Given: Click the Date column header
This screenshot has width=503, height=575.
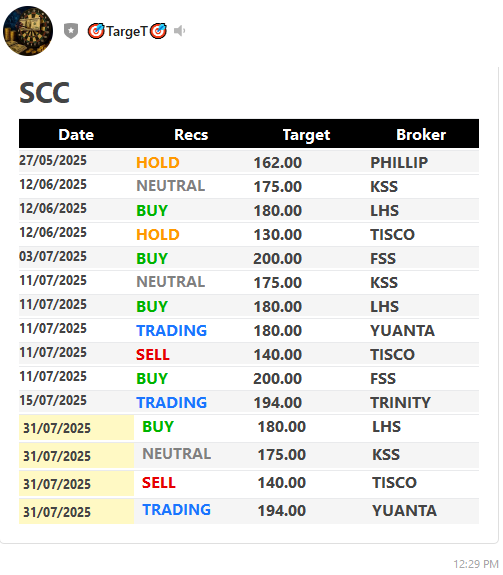Looking at the screenshot, I should (76, 135).
